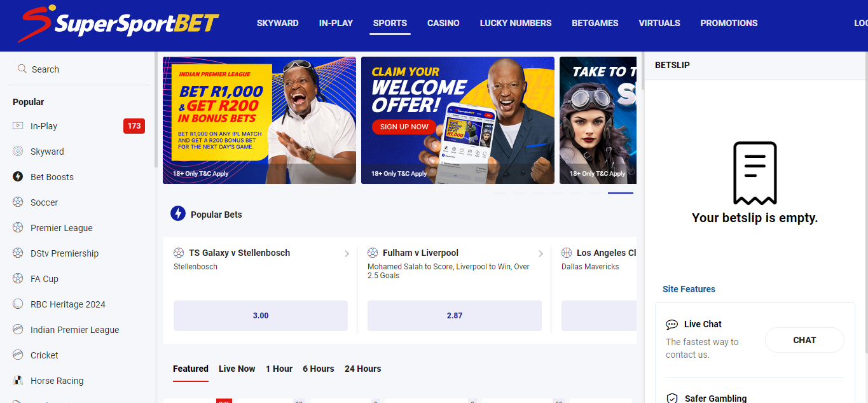Click the Horse Racing jockey icon
868x403 pixels.
tap(18, 381)
